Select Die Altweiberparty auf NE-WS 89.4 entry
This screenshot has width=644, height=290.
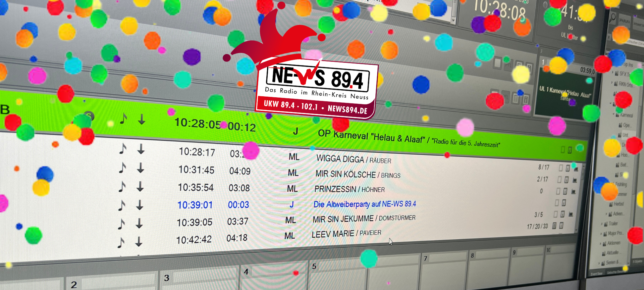[365, 204]
